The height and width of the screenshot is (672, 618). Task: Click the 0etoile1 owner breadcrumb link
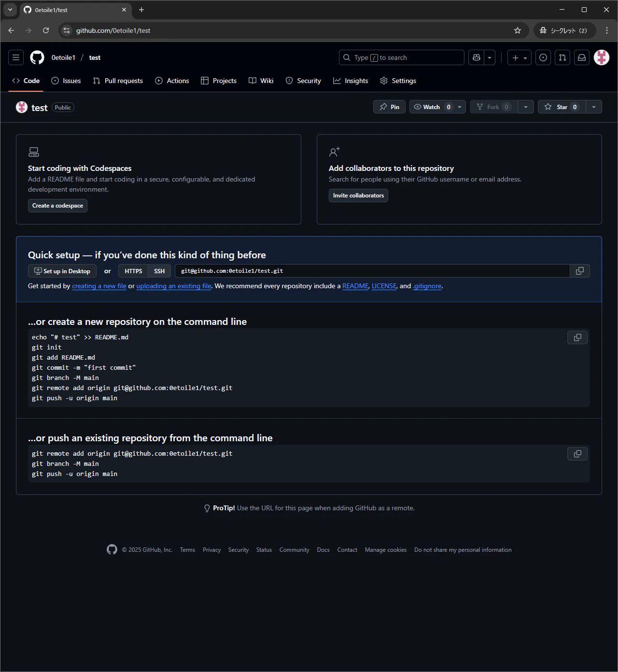63,57
